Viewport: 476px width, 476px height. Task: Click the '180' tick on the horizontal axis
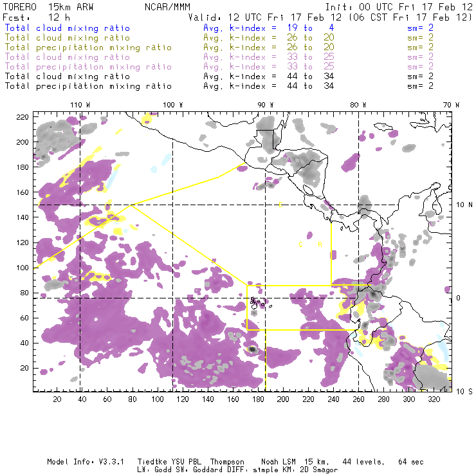[258, 399]
